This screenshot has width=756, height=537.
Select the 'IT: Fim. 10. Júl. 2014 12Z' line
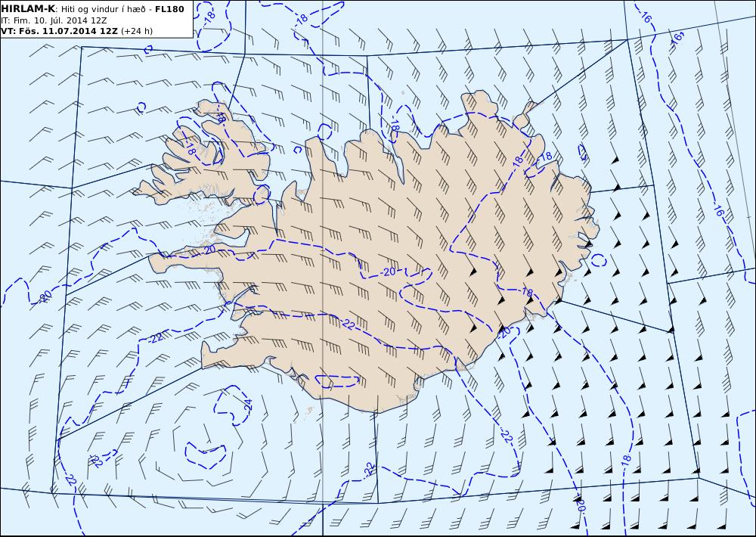pos(54,20)
